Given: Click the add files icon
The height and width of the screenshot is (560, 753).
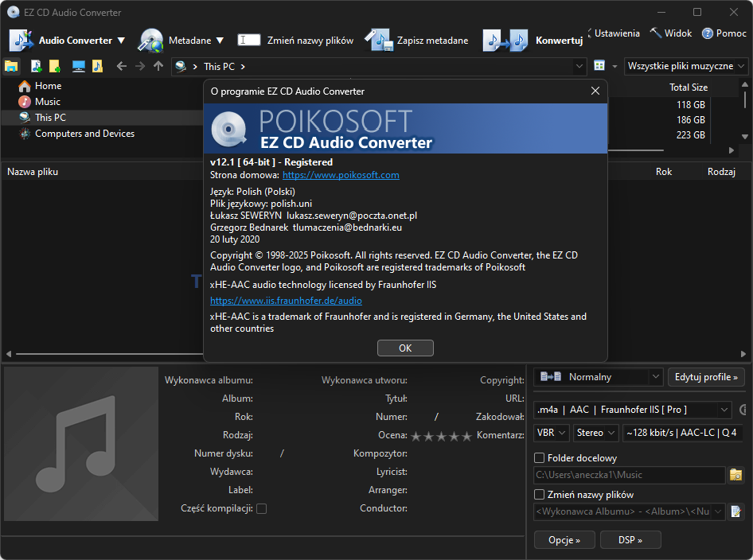Looking at the screenshot, I should (36, 66).
